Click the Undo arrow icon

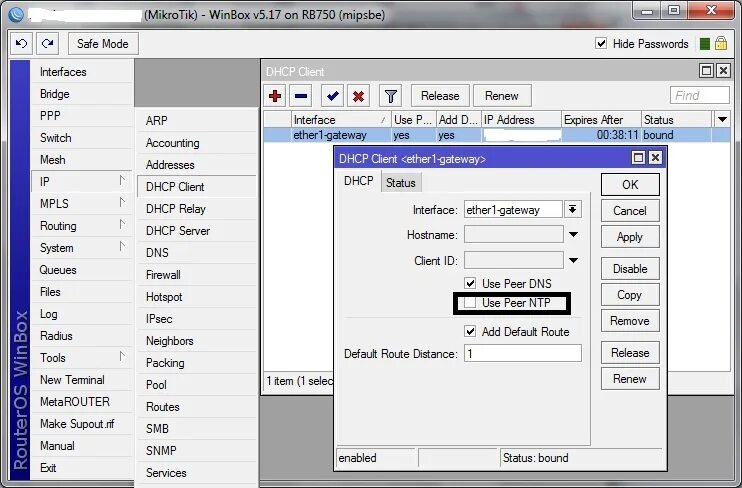click(21, 44)
